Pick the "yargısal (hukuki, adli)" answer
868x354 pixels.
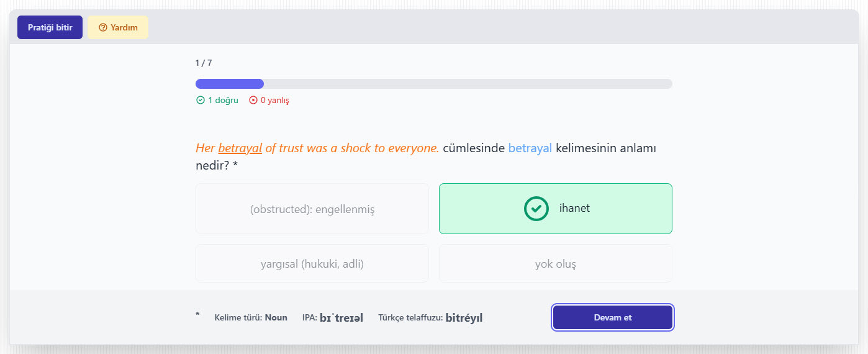pos(312,264)
